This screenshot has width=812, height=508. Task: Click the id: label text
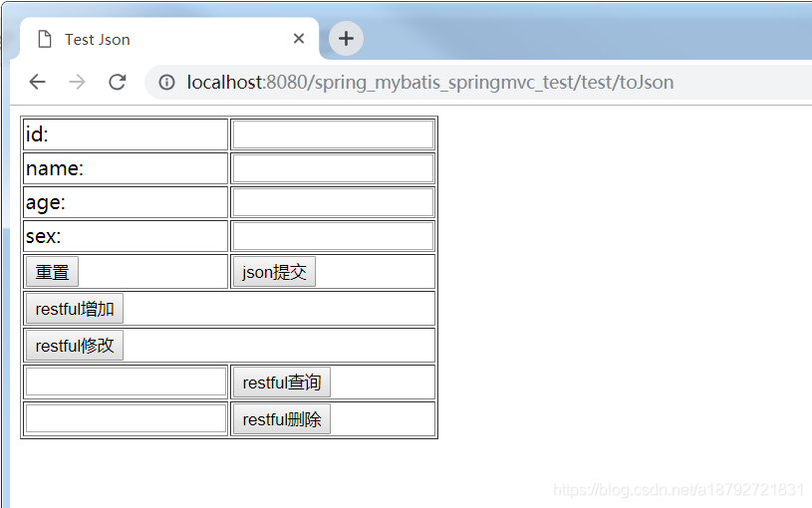tap(37, 134)
